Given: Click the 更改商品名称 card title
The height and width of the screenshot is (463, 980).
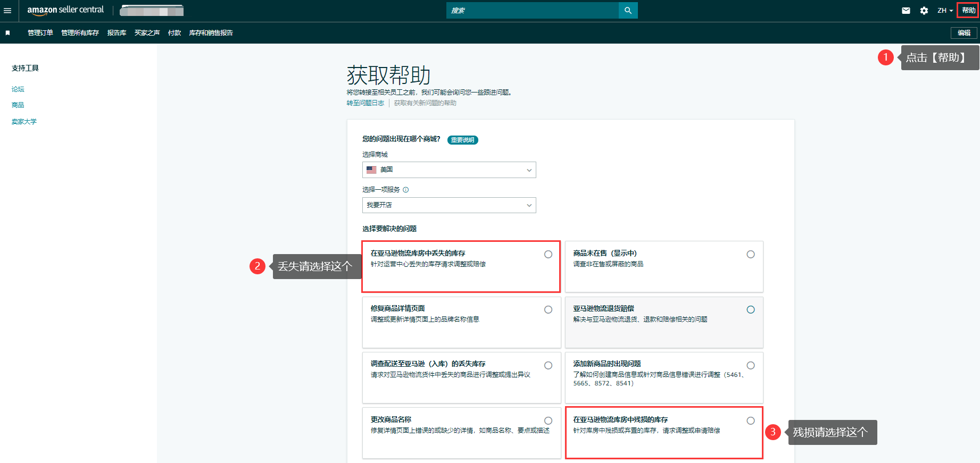Looking at the screenshot, I should [391, 419].
